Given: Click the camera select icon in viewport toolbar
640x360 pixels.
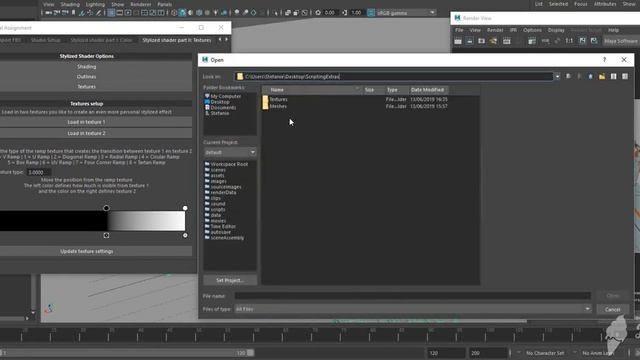Looking at the screenshot, I should pos(49,13).
